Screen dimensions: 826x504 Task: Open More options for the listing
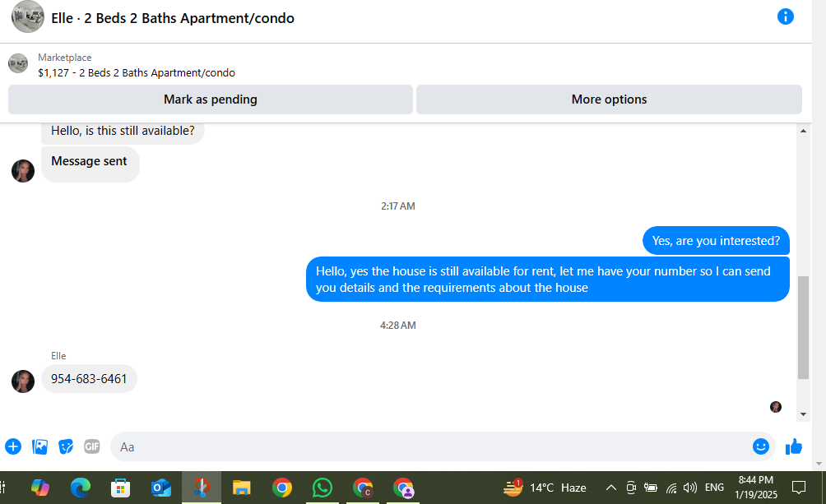[609, 99]
